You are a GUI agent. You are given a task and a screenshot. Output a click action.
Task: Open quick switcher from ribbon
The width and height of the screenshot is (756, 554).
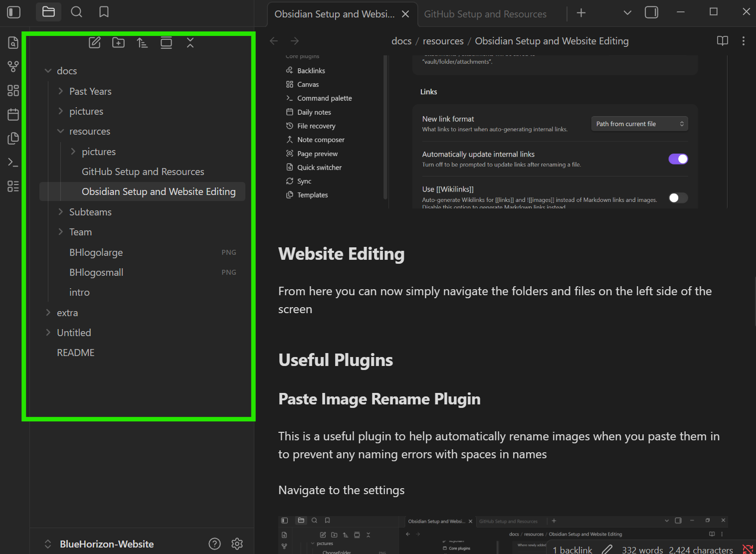coord(13,43)
